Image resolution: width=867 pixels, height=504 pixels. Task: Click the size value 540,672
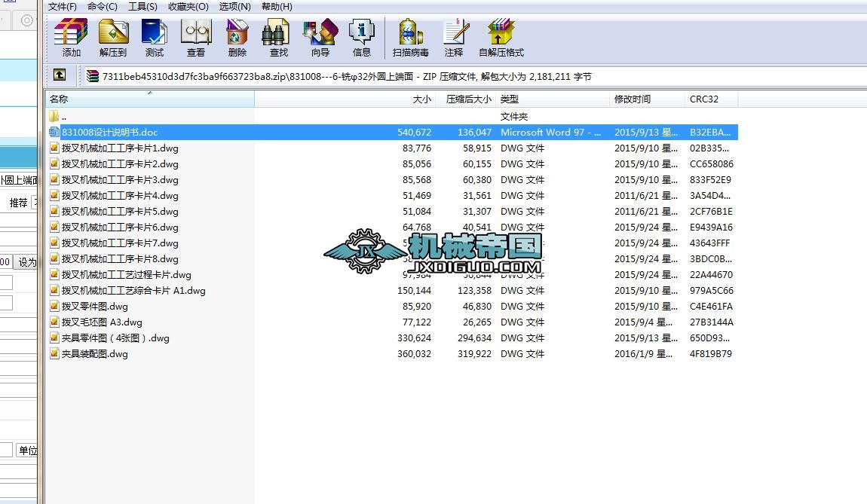[414, 132]
